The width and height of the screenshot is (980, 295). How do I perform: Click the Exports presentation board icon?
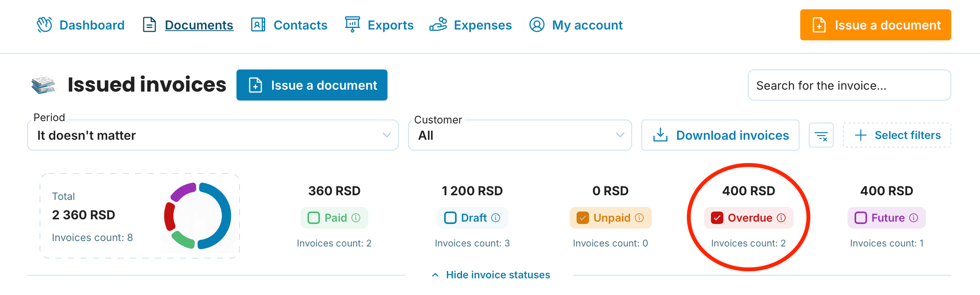(x=353, y=24)
